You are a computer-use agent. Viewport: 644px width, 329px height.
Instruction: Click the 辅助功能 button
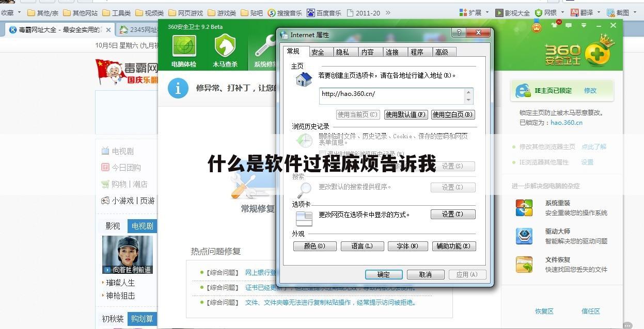click(453, 246)
